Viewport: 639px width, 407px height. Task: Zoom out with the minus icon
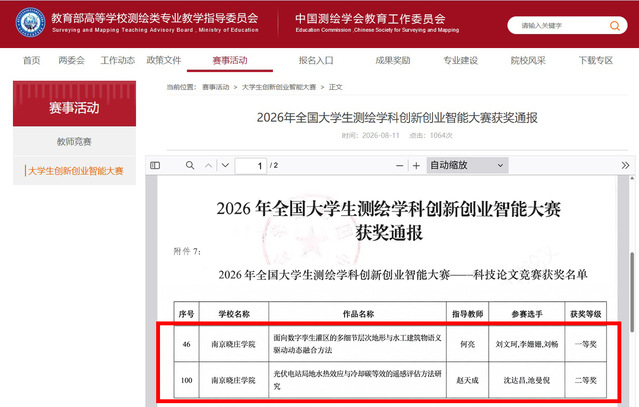pyautogui.click(x=399, y=165)
